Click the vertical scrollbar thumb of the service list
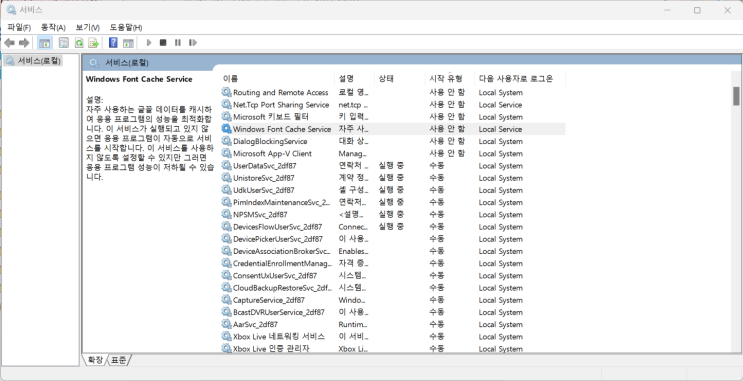This screenshot has height=381, width=743. [736, 96]
